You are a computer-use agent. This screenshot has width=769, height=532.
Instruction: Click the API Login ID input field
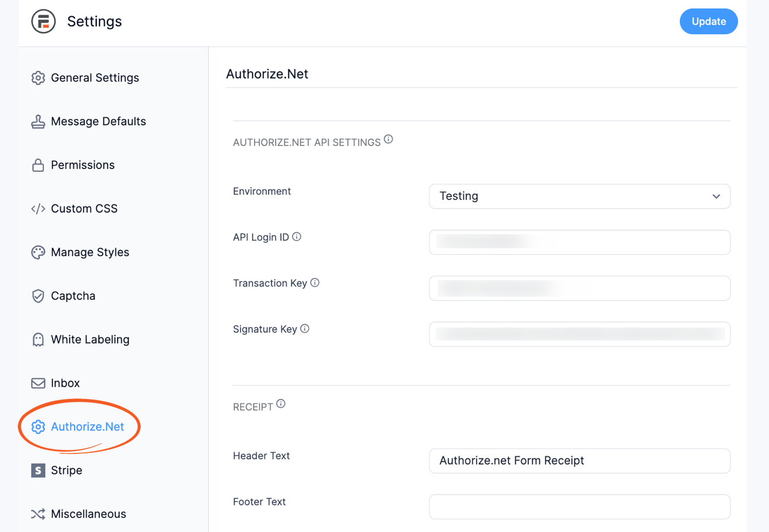pos(580,242)
